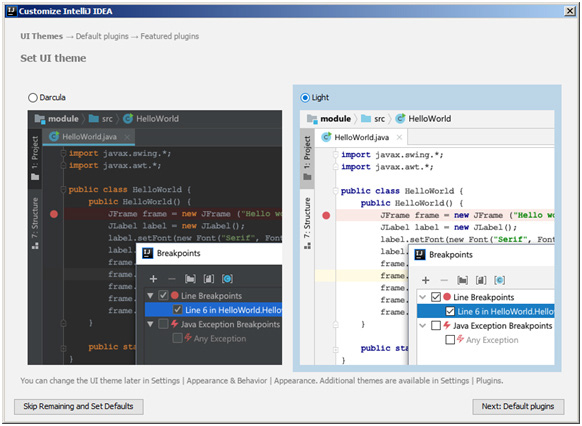Screen dimensions: 582x426
Task: Click Project folder icon in Light sidebar
Action: click(x=307, y=177)
